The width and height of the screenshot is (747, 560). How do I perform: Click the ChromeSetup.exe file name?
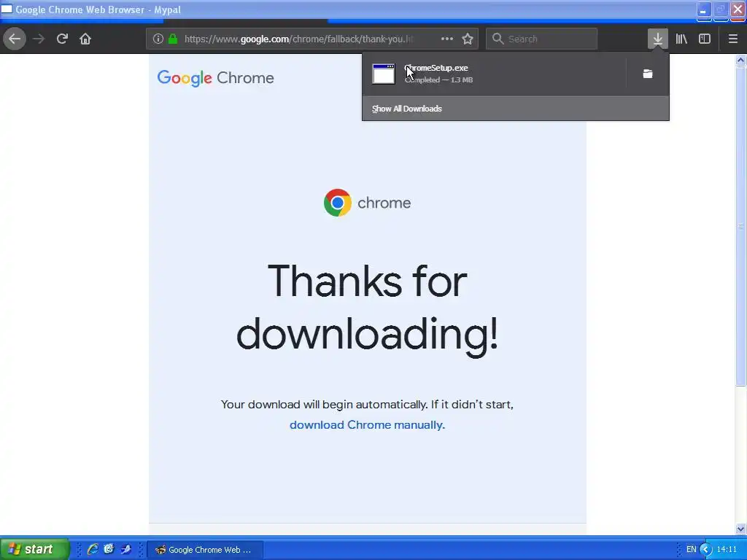tap(436, 68)
